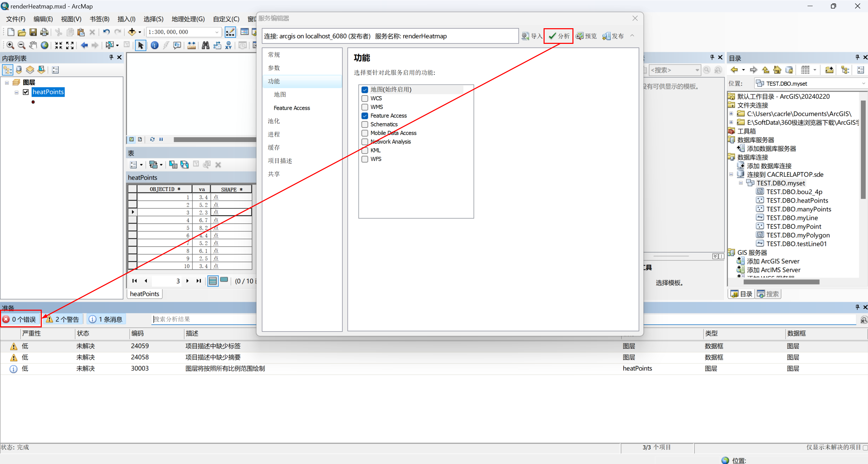The width and height of the screenshot is (868, 464).
Task: Click the 预览 preview button
Action: click(x=586, y=36)
